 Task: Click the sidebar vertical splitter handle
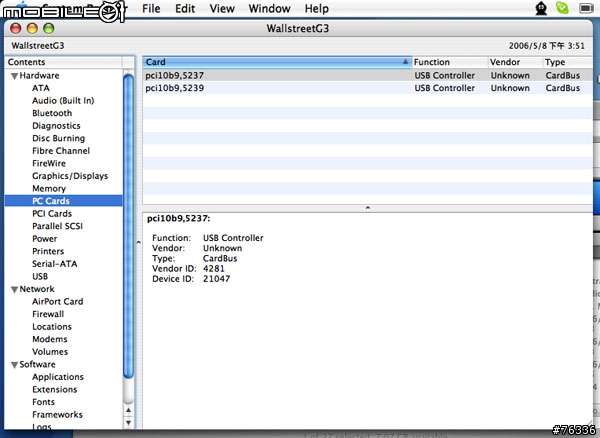tap(139, 243)
